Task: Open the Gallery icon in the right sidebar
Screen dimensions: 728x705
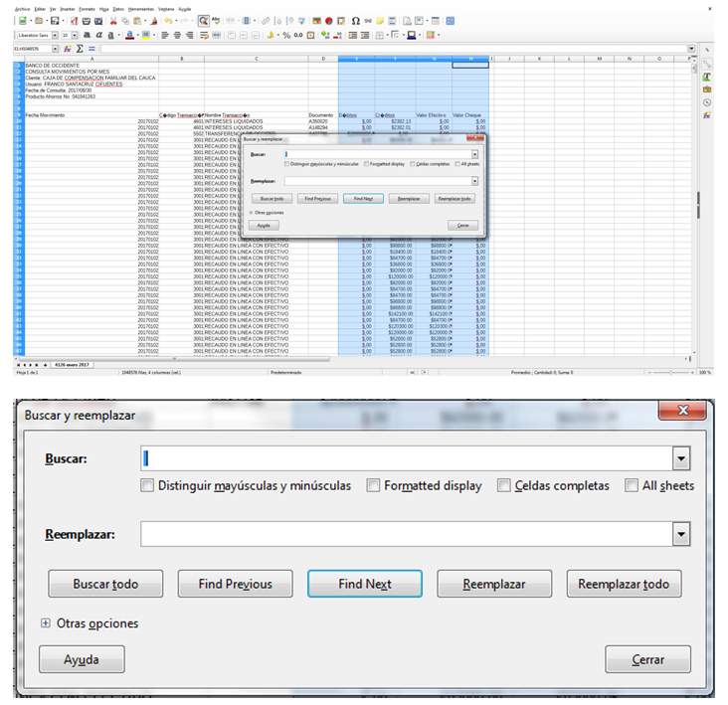Action: pyautogui.click(x=706, y=88)
